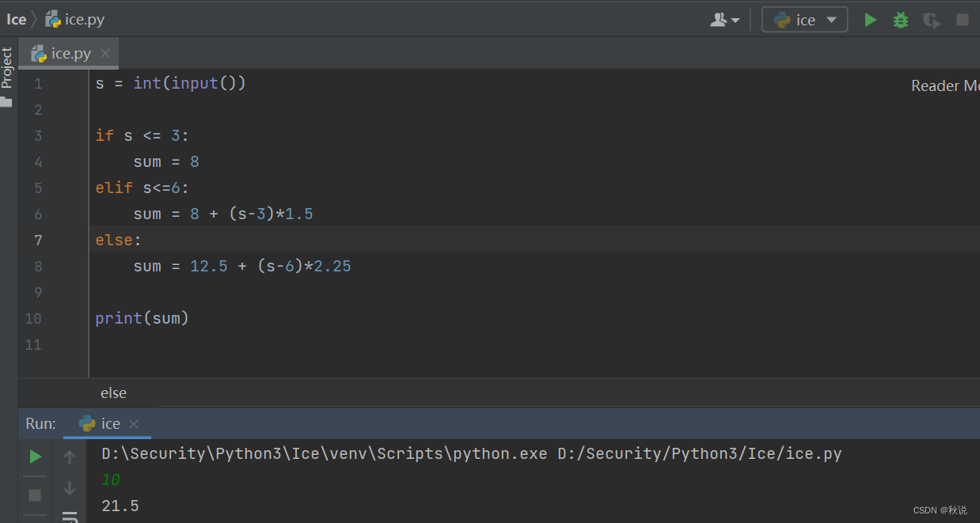Click line number 10 in the gutter
Screen dimensions: 980x523
pos(33,318)
